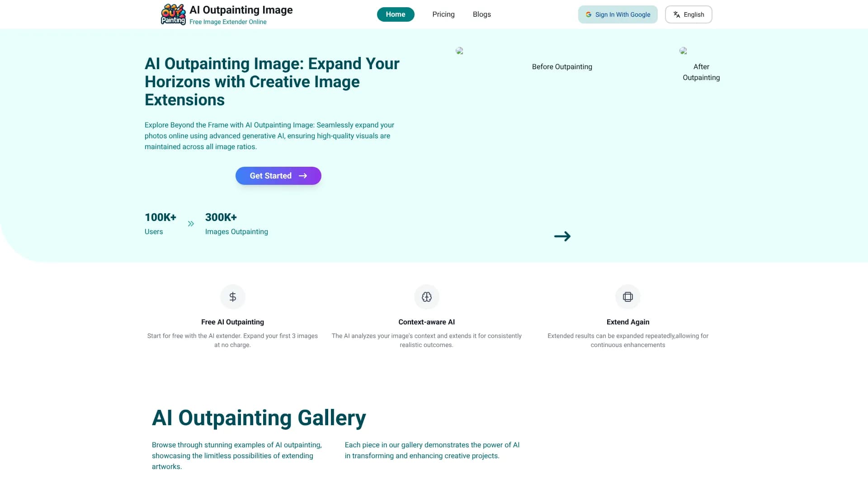Click the double chevron between user stats
The image size is (868, 488).
click(x=191, y=223)
